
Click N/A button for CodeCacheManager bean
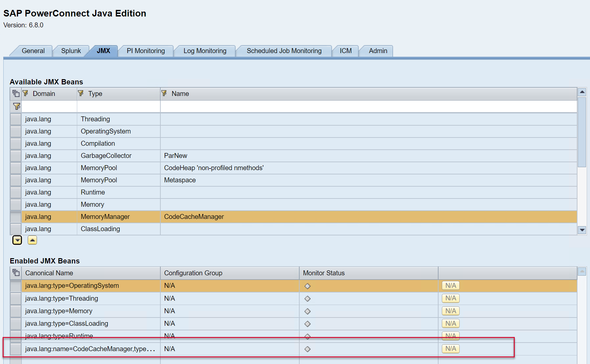(x=450, y=349)
